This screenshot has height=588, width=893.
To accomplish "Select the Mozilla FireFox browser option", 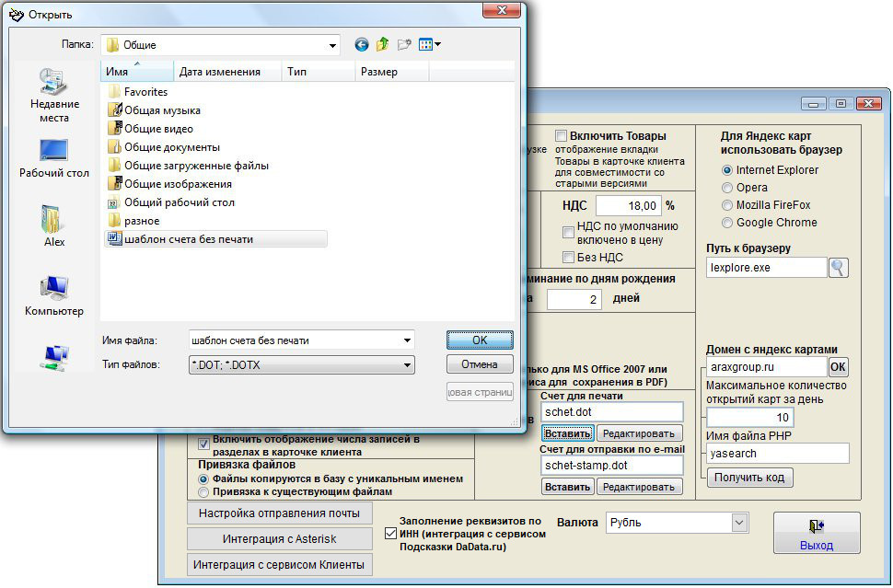I will 726,205.
